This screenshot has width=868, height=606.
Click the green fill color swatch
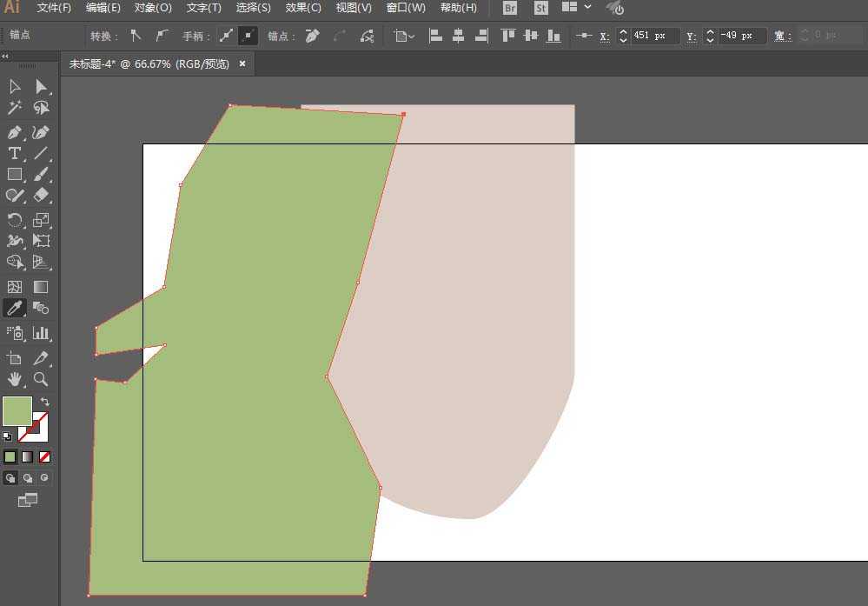(x=17, y=411)
